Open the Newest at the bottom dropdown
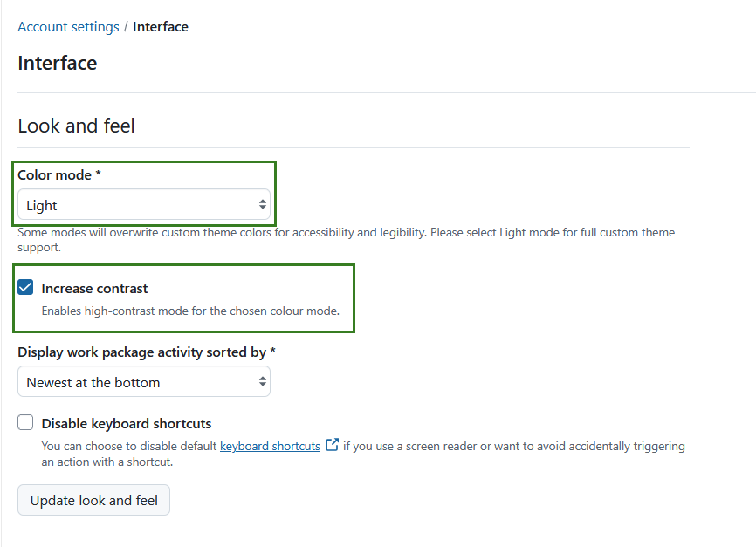The width and height of the screenshot is (756, 547). (x=144, y=382)
